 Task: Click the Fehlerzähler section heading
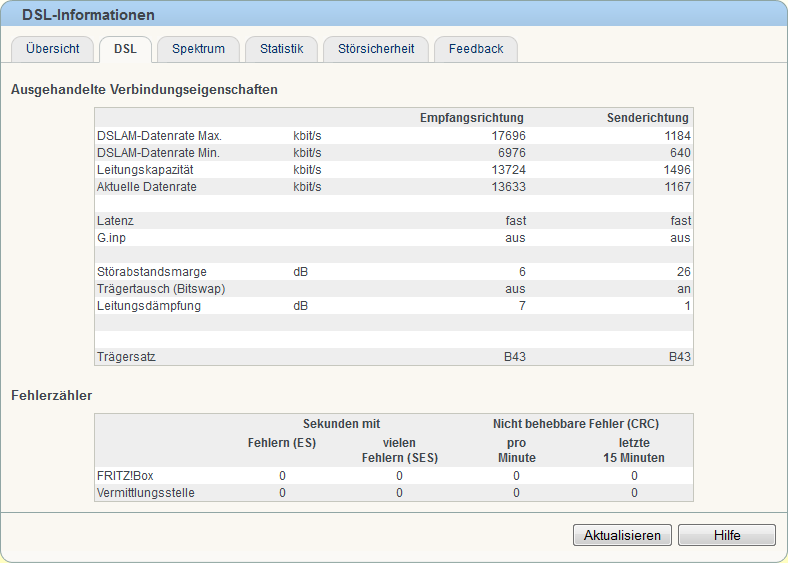tap(51, 396)
